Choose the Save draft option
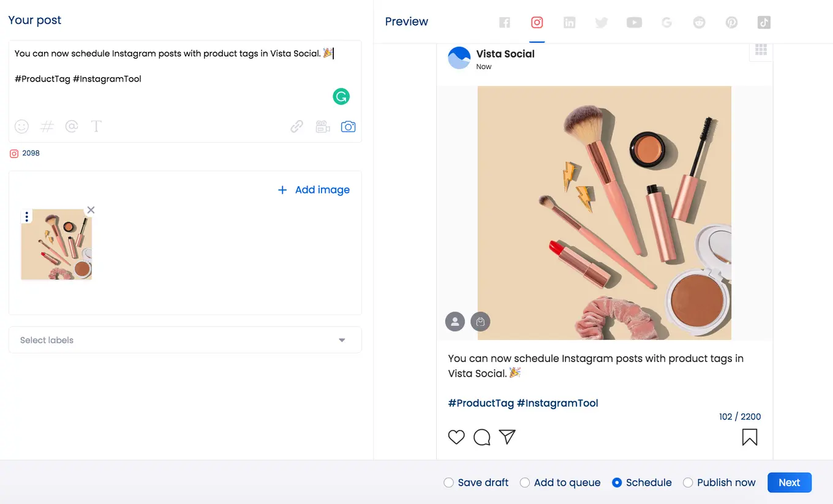The width and height of the screenshot is (833, 504). click(448, 483)
